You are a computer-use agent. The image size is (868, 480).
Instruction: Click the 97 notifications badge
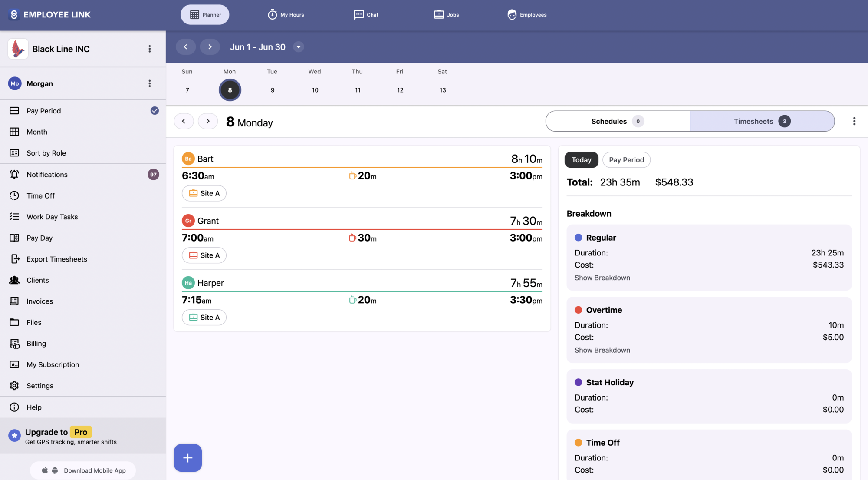pos(153,175)
